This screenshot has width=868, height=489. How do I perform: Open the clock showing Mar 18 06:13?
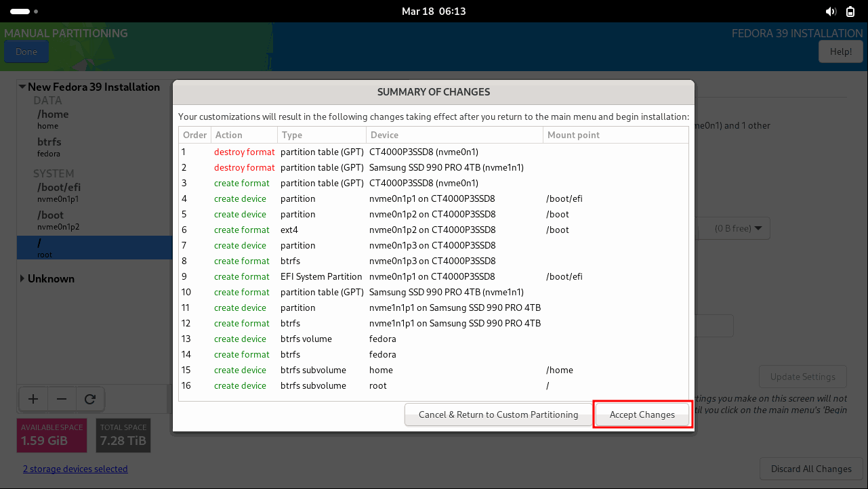click(434, 12)
